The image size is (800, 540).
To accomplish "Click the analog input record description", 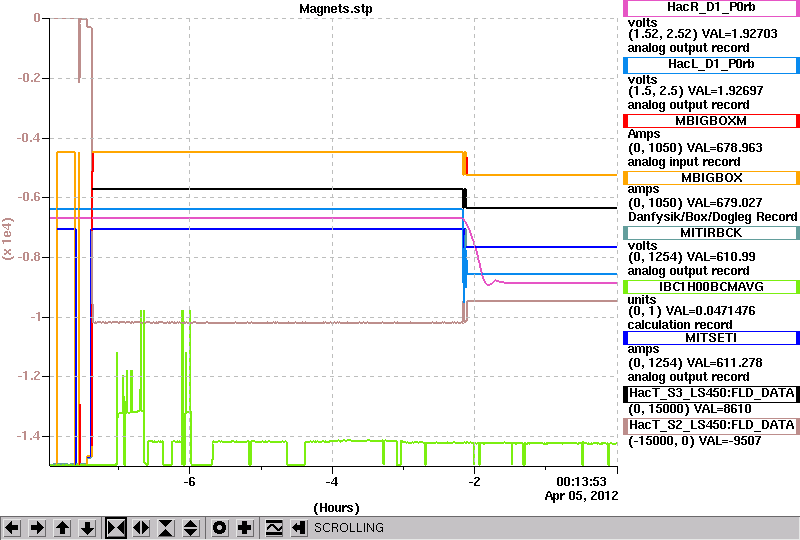I will pyautogui.click(x=684, y=162).
